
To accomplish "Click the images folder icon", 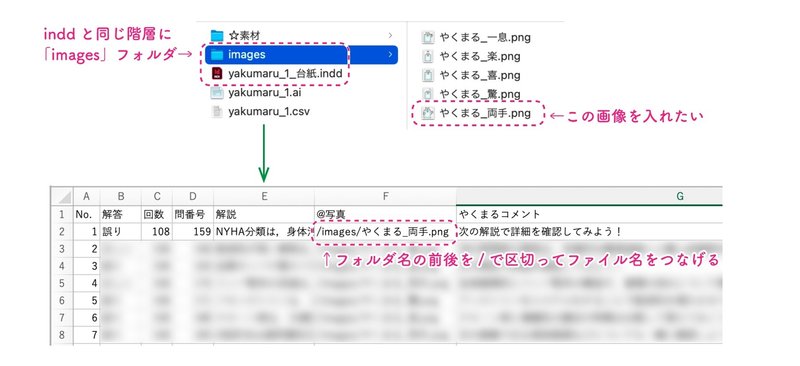I will 217,55.
